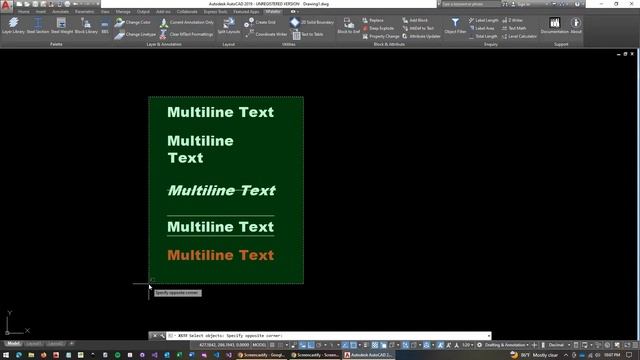Image resolution: width=640 pixels, height=360 pixels.
Task: Click the Label Area tool
Action: pos(482,28)
